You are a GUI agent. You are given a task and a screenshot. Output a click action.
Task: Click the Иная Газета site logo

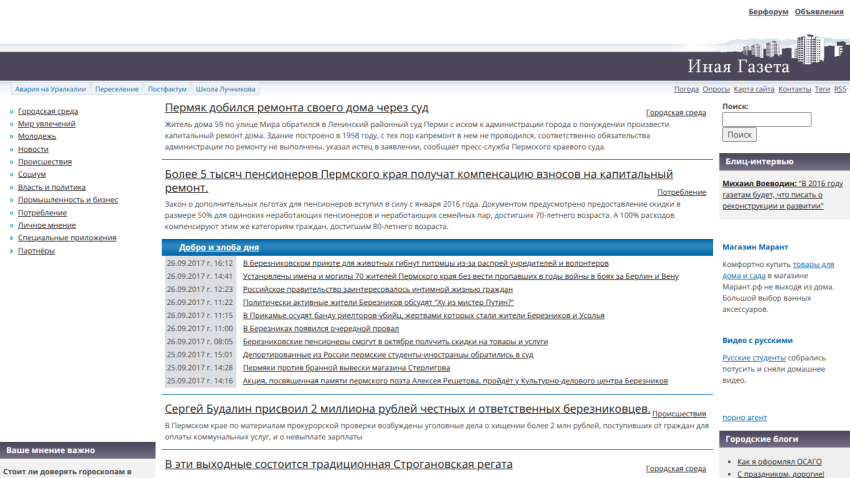tap(738, 66)
